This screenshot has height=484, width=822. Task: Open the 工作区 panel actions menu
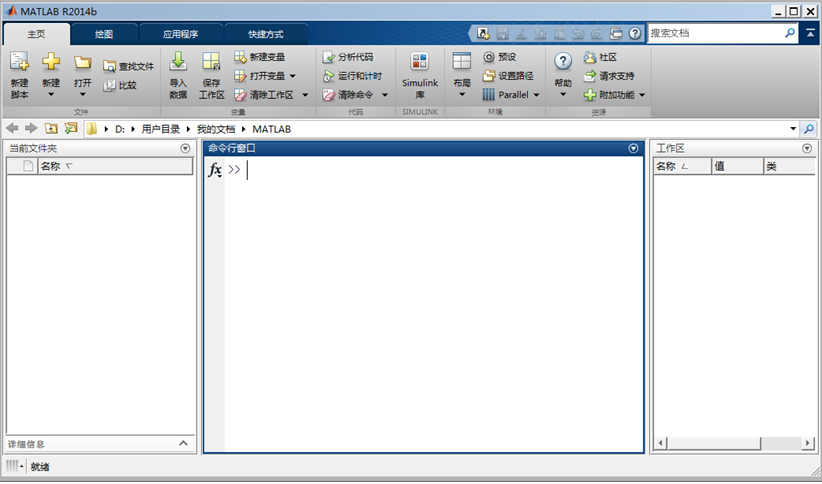807,148
